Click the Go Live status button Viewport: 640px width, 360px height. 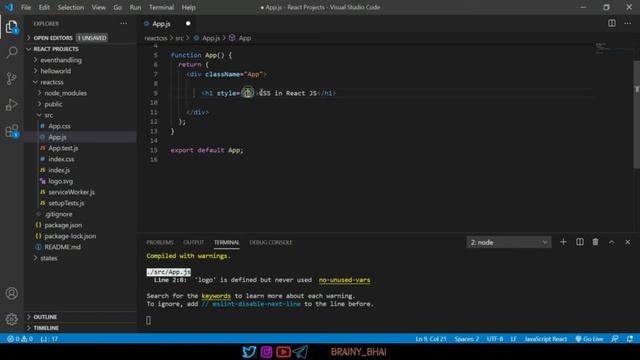coord(589,339)
